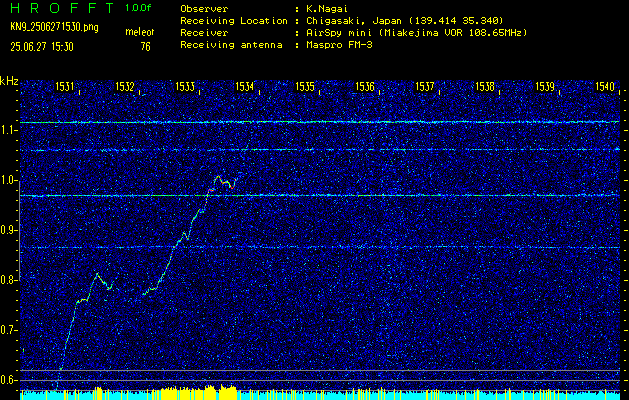Click the 1536 time marker

point(365,86)
